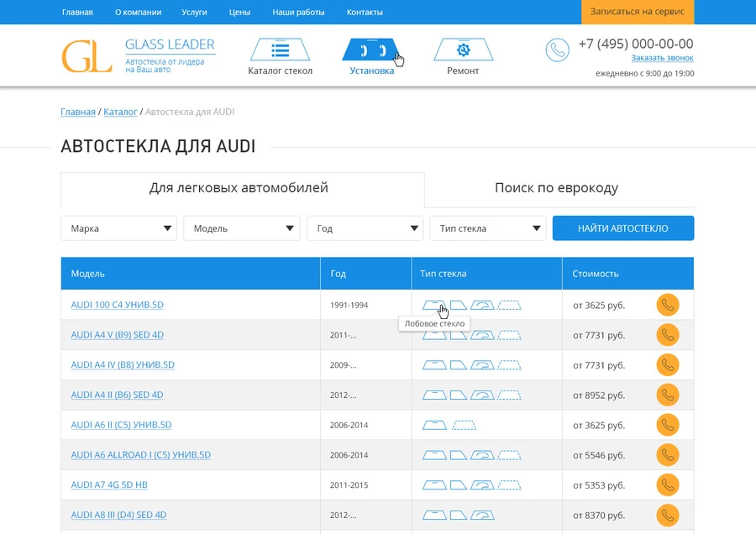
Task: Open the Марка dropdown
Action: point(118,228)
